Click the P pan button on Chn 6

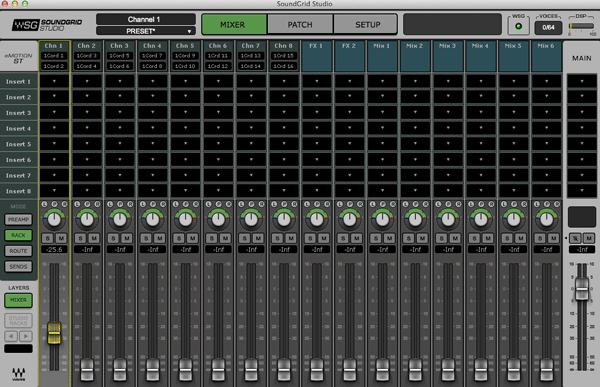tap(218, 204)
